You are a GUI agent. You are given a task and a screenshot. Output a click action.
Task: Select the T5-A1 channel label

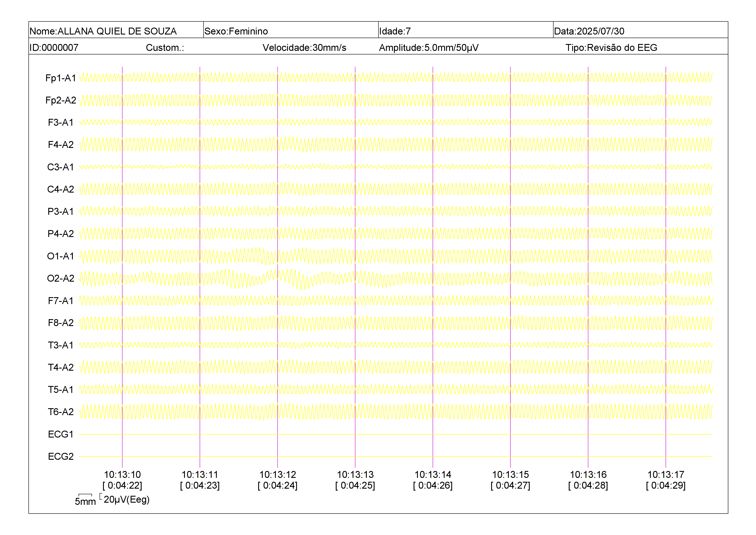click(61, 389)
